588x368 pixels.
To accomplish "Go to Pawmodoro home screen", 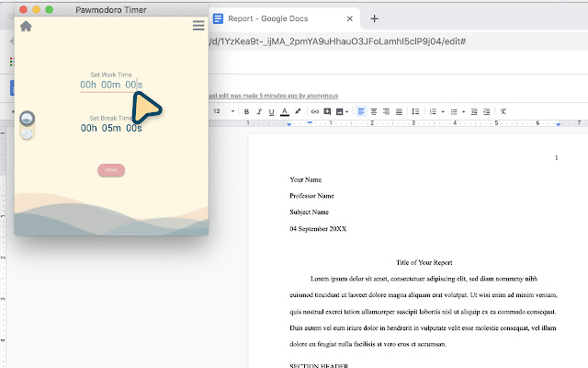I will click(x=26, y=27).
